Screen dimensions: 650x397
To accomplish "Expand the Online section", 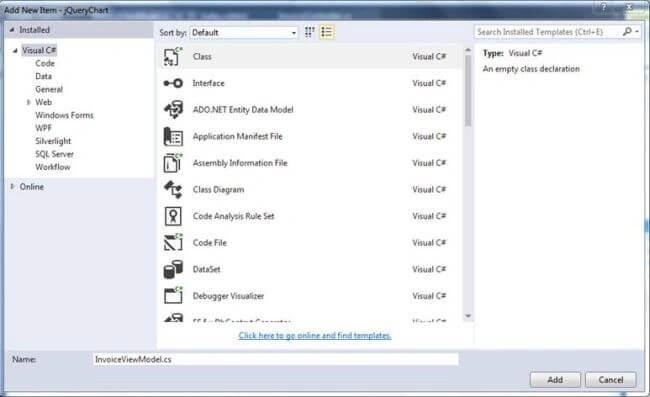I will point(12,186).
